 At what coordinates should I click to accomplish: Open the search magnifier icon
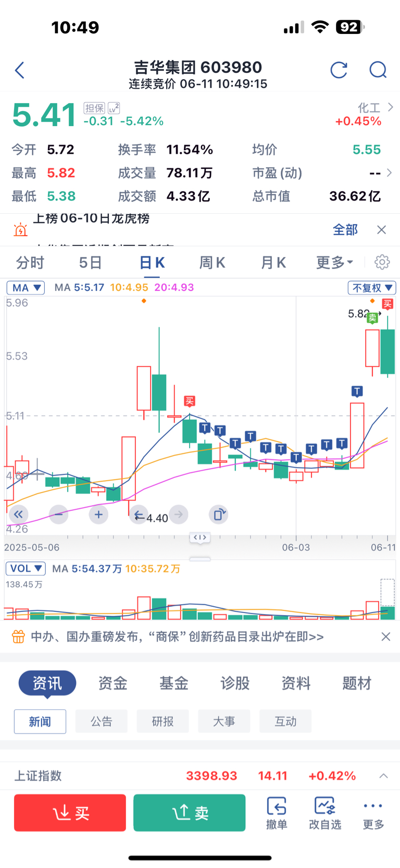tap(378, 70)
